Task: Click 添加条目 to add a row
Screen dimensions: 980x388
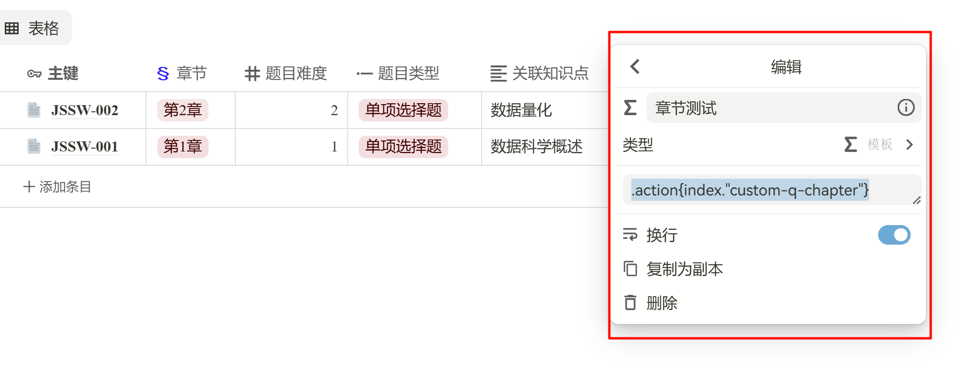Action: [x=57, y=187]
